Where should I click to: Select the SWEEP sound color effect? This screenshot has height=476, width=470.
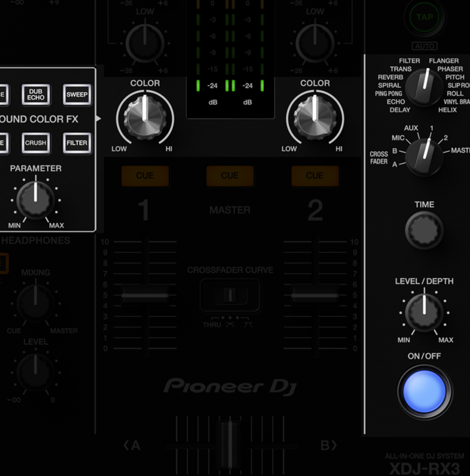77,95
